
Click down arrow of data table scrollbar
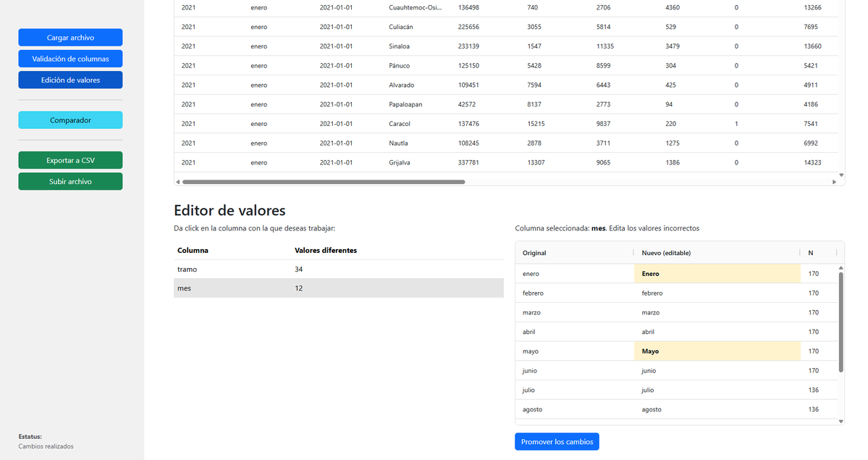pyautogui.click(x=841, y=175)
